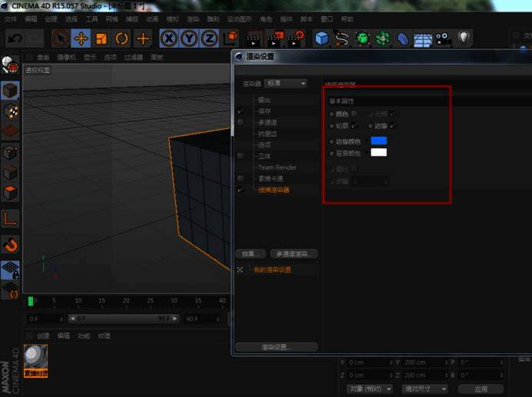Viewport: 532px width, 397px height.
Task: Click the camera object icon
Action: pyautogui.click(x=443, y=38)
